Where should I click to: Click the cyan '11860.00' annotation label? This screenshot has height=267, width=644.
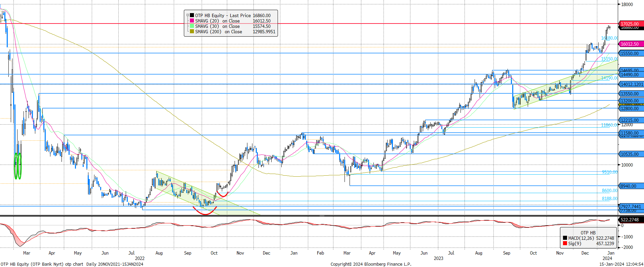pos(609,125)
